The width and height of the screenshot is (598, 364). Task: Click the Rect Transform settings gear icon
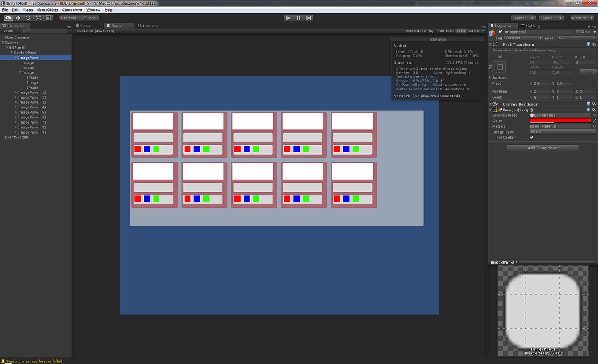(x=593, y=44)
